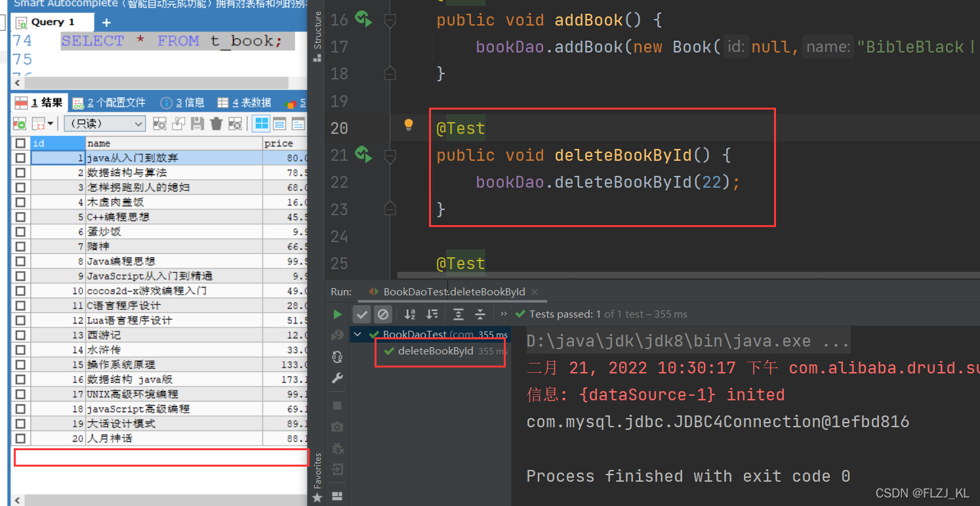The image size is (980, 506).
Task: Expand all test results in tree
Action: tap(459, 314)
